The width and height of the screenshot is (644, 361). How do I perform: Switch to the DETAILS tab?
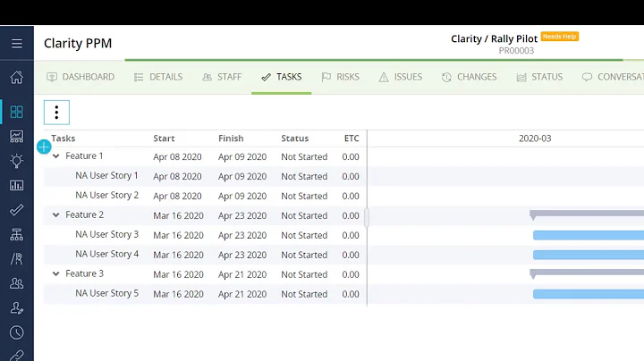coord(158,77)
